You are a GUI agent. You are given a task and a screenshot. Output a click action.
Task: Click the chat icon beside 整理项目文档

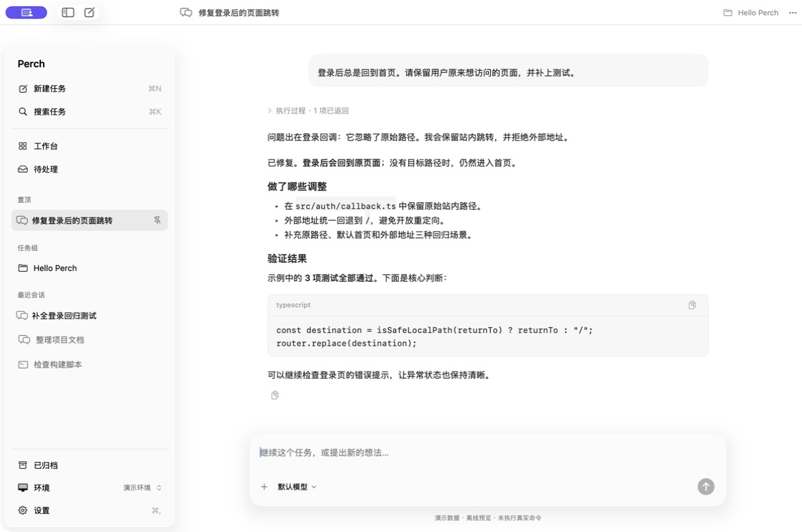pyautogui.click(x=24, y=340)
